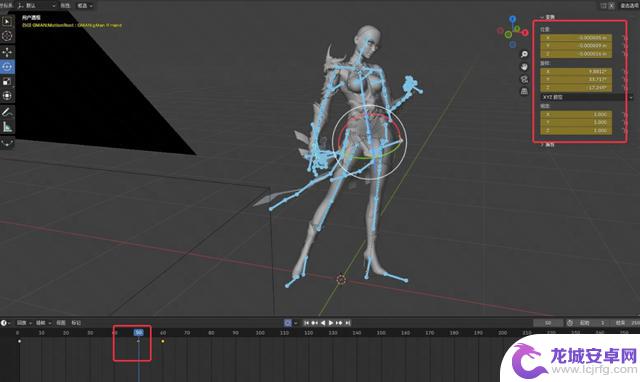Toggle the camera view icon

(524, 79)
